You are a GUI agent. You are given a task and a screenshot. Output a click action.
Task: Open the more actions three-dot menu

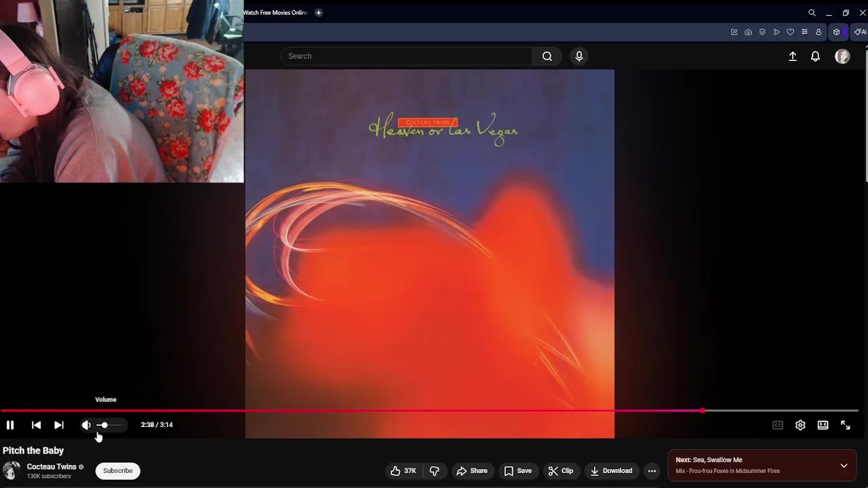point(652,471)
